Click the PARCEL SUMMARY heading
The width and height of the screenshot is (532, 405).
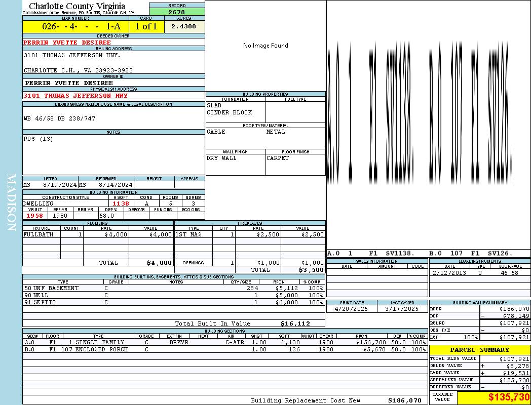coord(479,350)
